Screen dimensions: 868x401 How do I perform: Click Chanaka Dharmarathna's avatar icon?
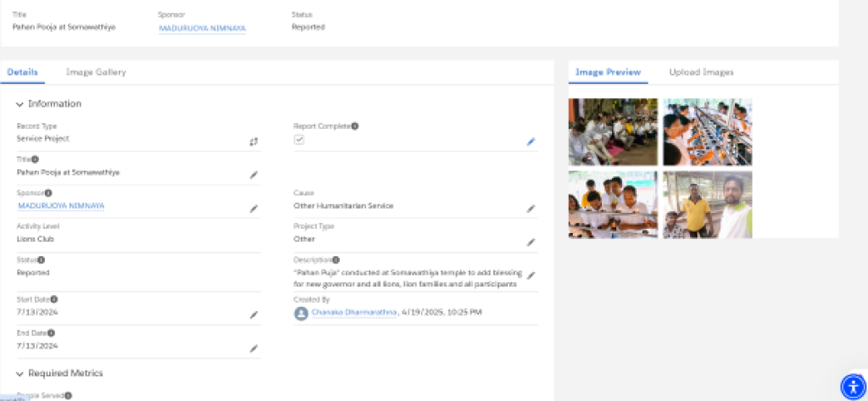coord(301,314)
